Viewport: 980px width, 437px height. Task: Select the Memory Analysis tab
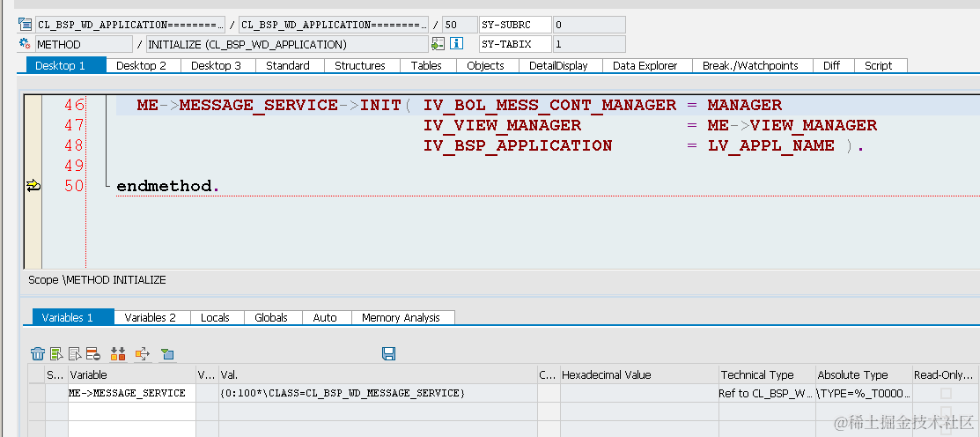tap(402, 317)
